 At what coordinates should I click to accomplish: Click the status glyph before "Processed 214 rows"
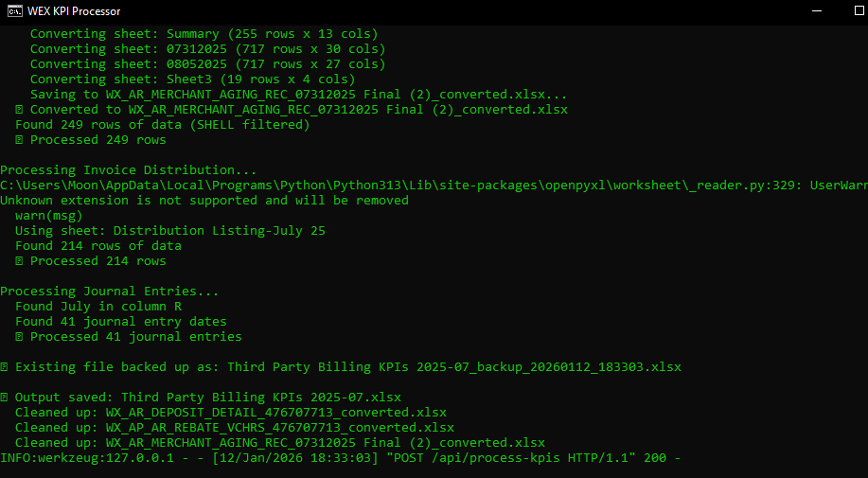pyautogui.click(x=19, y=261)
